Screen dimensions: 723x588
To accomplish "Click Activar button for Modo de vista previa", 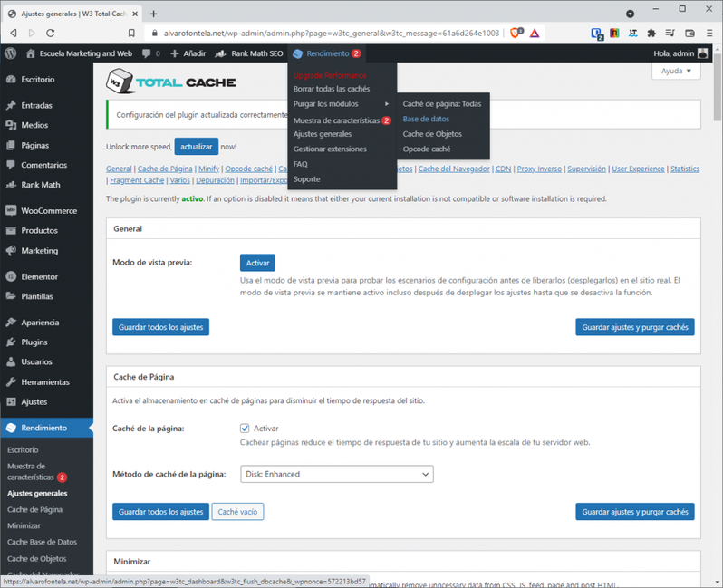I will (257, 263).
